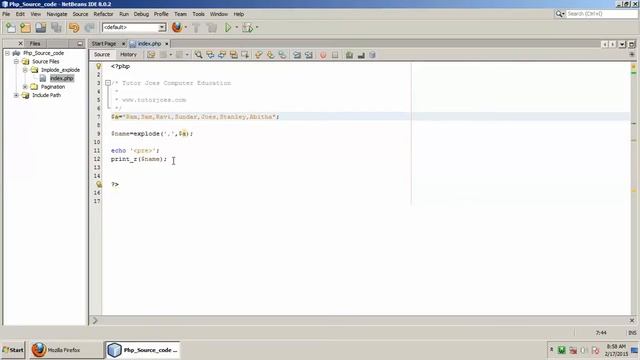
Task: Focus the Search (Ctrl+I) field
Action: click(601, 14)
